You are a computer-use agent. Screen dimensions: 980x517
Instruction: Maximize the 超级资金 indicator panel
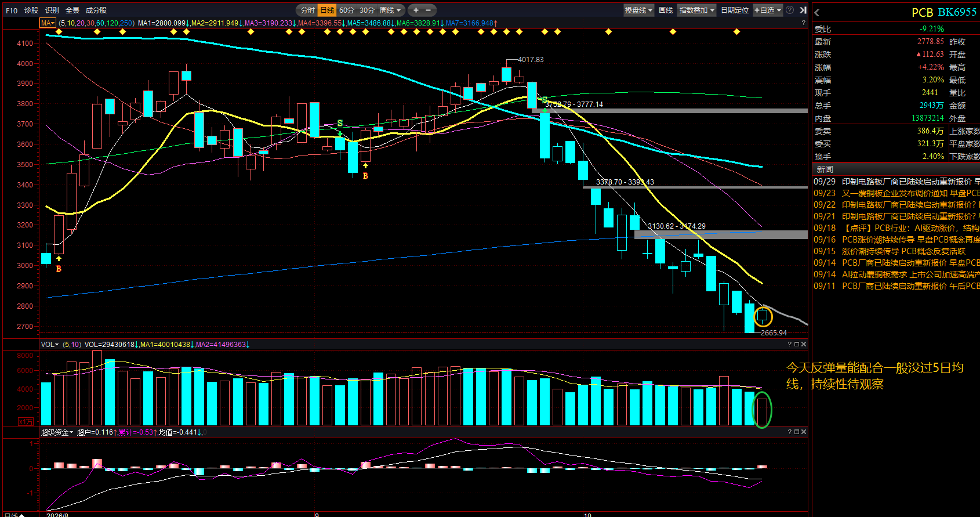pos(797,432)
